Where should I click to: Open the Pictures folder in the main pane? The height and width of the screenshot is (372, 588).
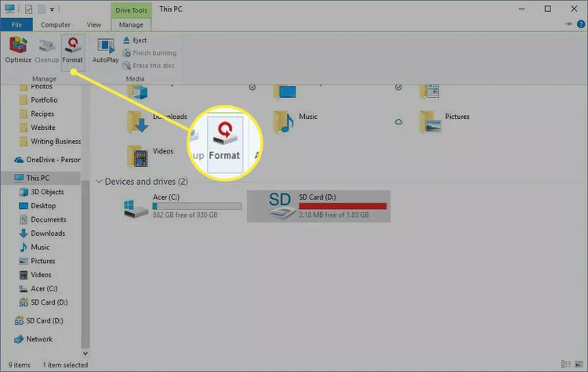click(430, 120)
